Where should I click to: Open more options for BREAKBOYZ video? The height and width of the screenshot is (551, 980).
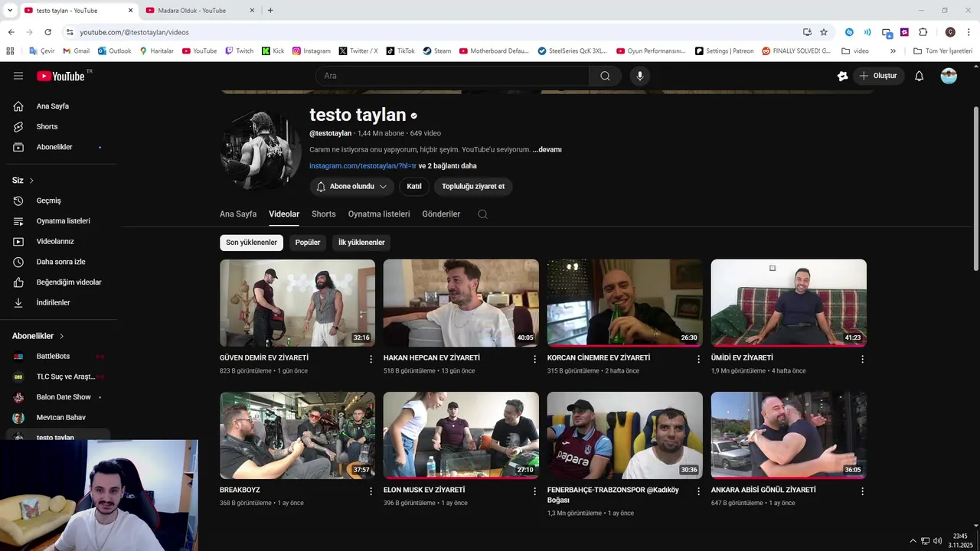(371, 491)
